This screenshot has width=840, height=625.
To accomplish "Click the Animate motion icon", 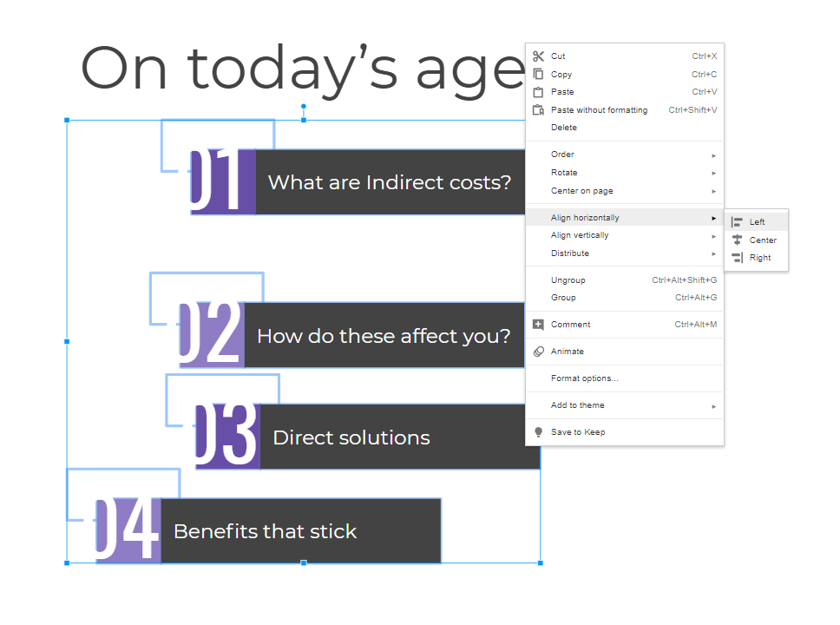I will (538, 352).
